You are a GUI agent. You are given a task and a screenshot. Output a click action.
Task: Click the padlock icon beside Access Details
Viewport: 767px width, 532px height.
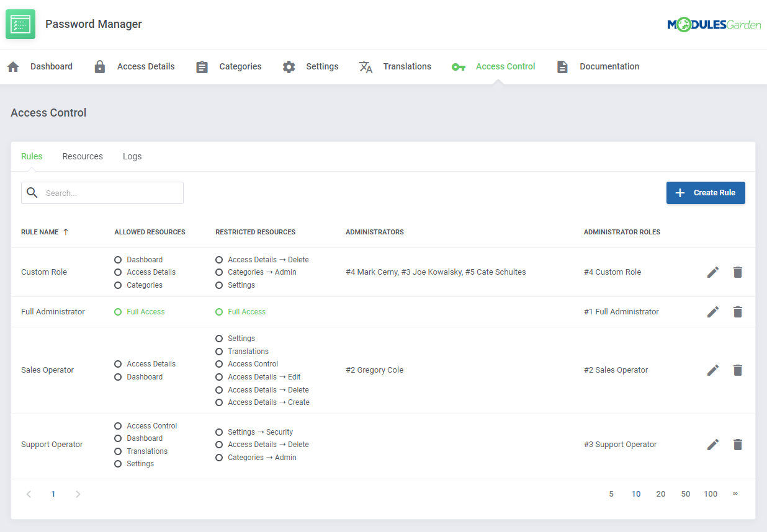coord(100,66)
